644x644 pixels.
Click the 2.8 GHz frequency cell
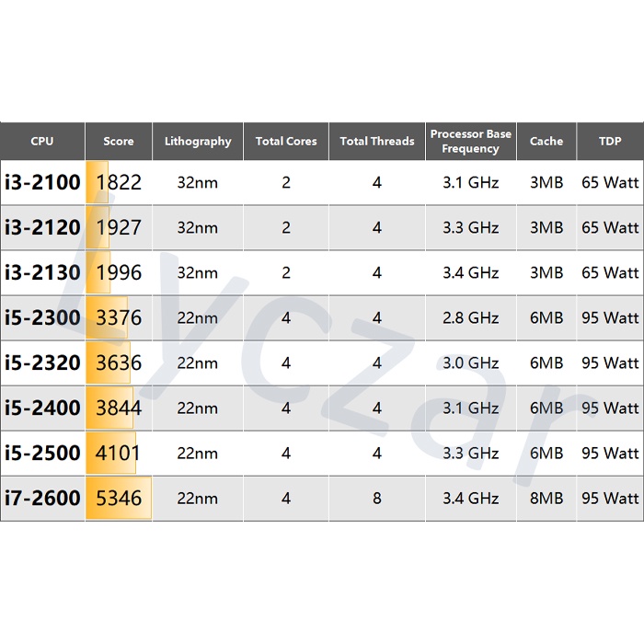tap(470, 317)
